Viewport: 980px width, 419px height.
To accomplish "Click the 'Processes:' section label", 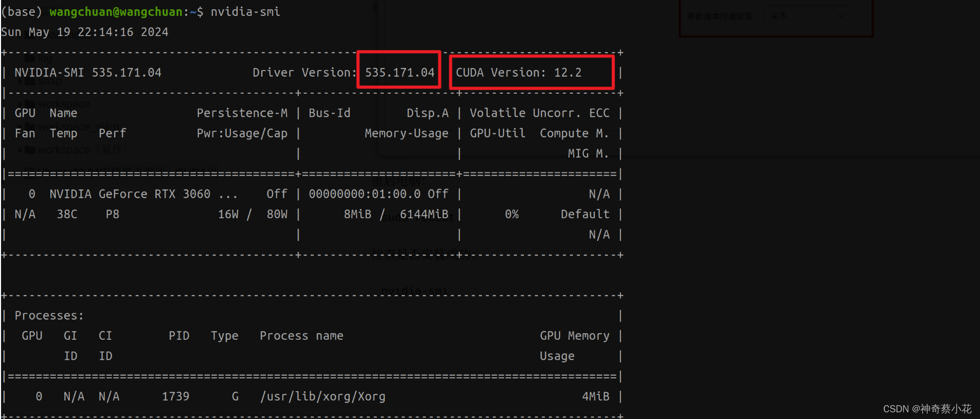I will [x=49, y=316].
